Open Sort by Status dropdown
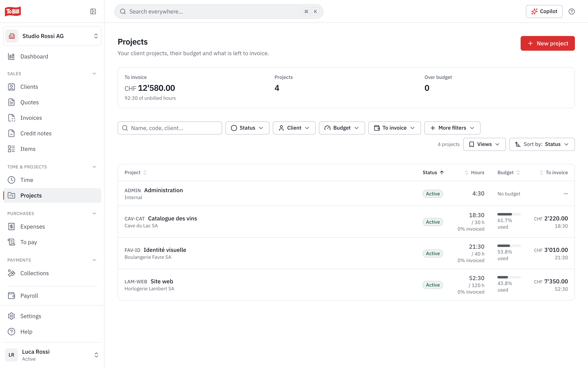Image resolution: width=588 pixels, height=368 pixels. [x=542, y=144]
